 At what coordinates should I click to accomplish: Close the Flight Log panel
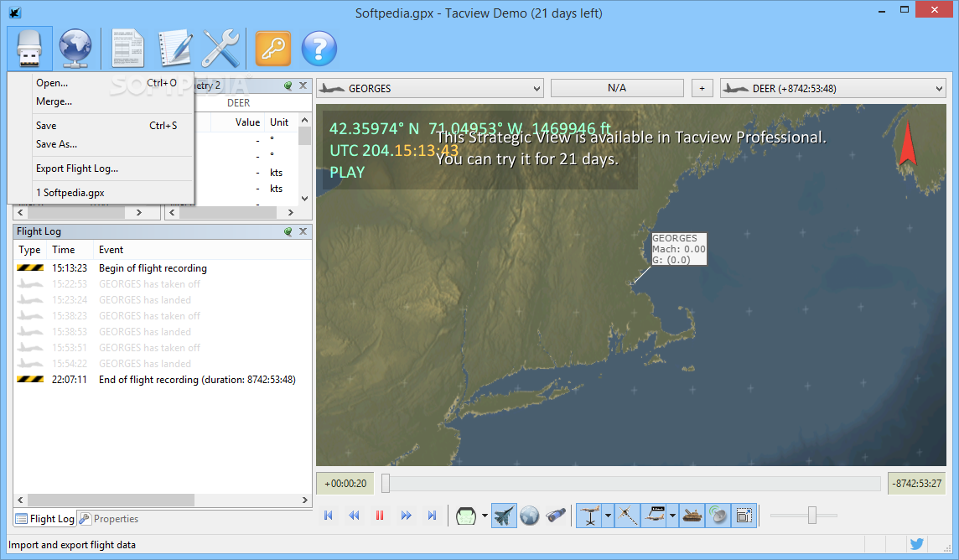[303, 231]
